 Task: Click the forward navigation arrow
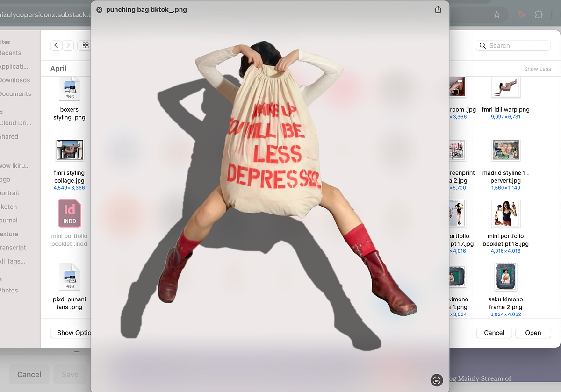pos(68,45)
